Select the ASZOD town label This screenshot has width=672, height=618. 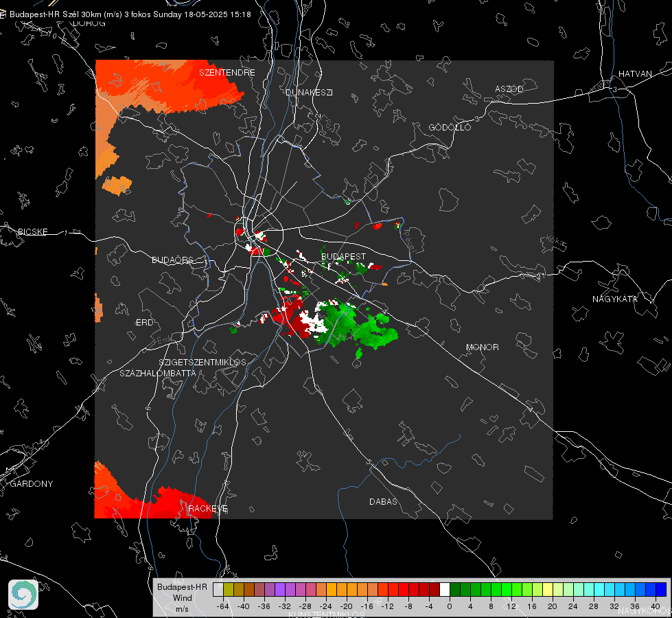point(509,89)
